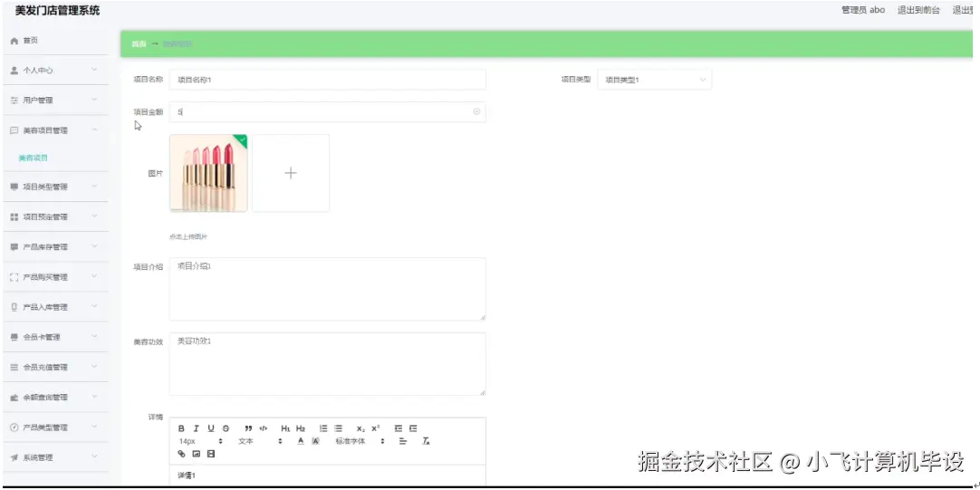Open the 会员卡管理 menu
980x490 pixels.
coord(54,337)
